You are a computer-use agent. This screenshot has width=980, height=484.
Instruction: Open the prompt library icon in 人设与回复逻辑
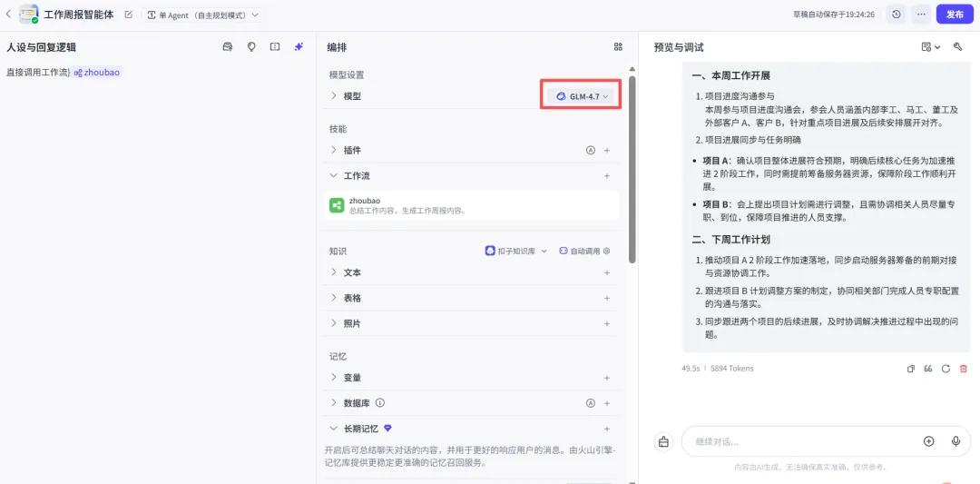pos(228,47)
